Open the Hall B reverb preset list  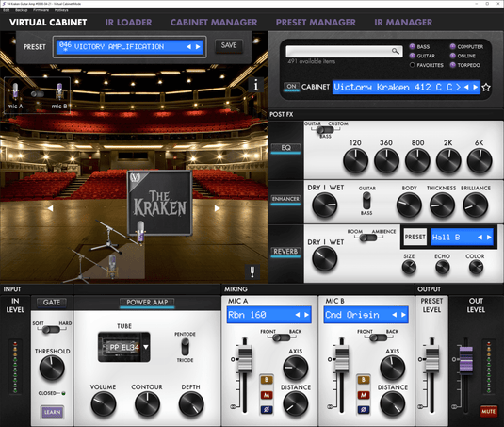coord(462,238)
